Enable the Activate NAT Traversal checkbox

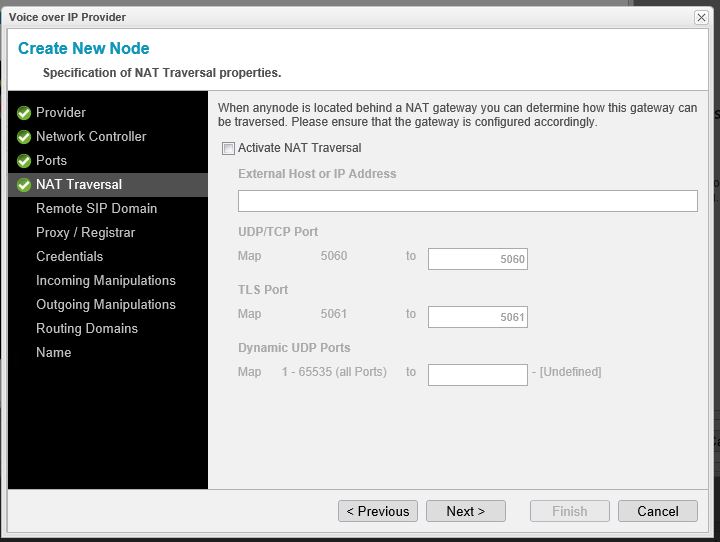[229, 148]
